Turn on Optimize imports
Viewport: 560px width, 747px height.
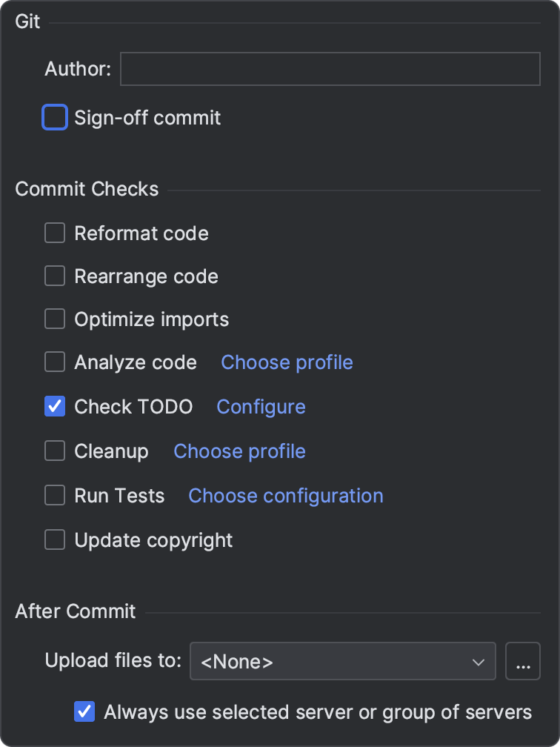point(54,318)
